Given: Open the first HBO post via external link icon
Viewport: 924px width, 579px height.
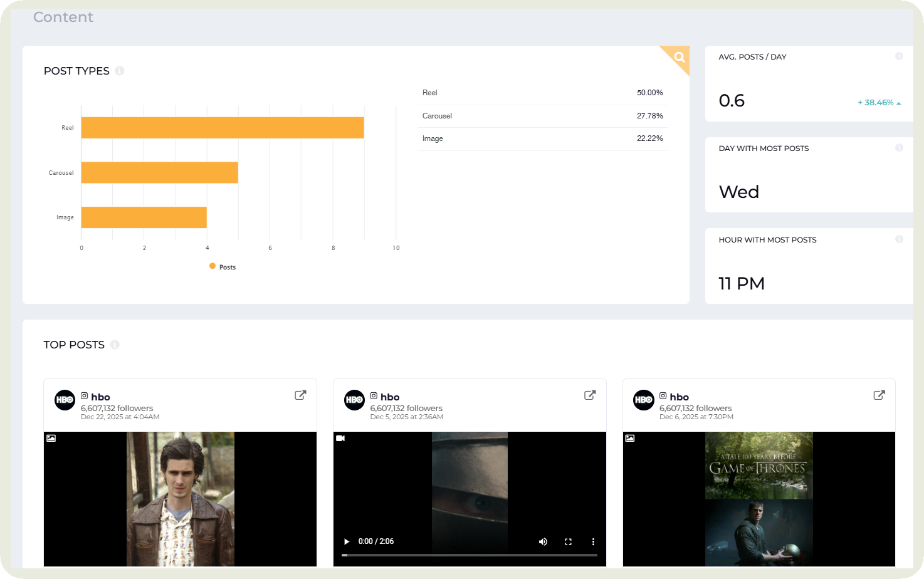Looking at the screenshot, I should [x=300, y=395].
